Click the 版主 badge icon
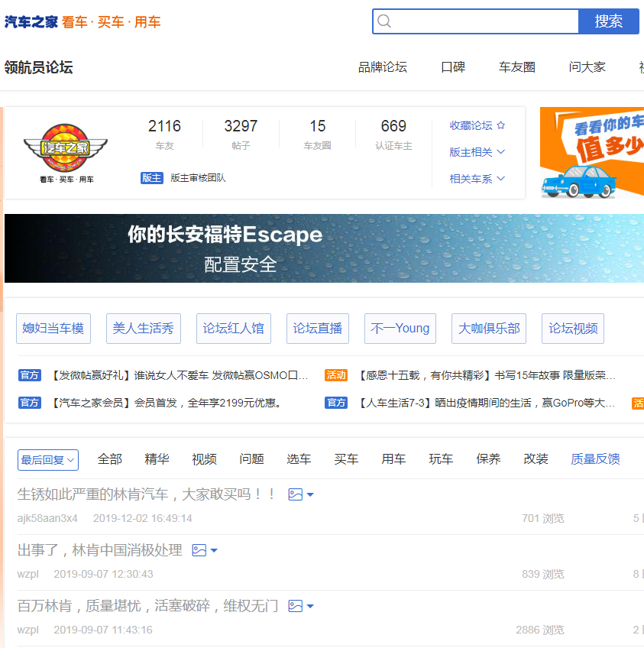The width and height of the screenshot is (644, 648). (x=151, y=178)
